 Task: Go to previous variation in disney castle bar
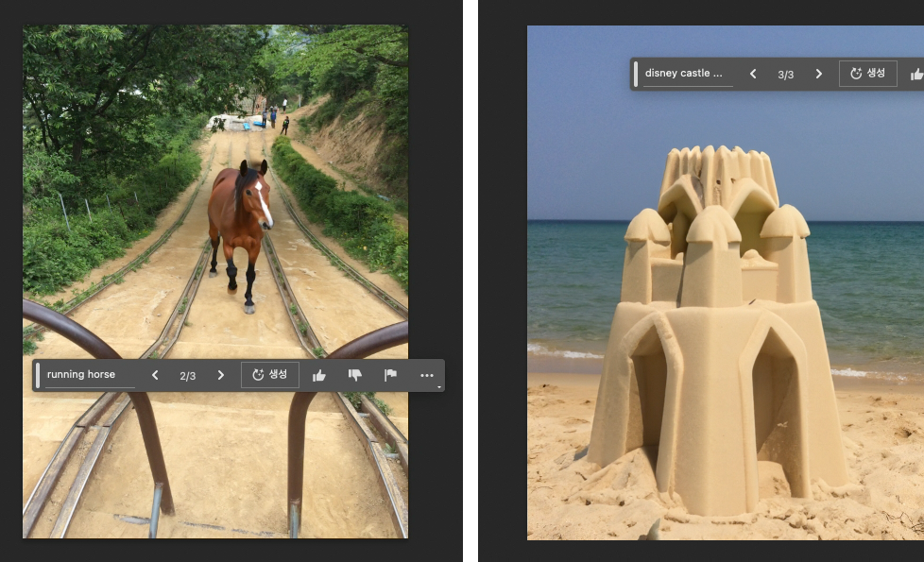(x=752, y=74)
